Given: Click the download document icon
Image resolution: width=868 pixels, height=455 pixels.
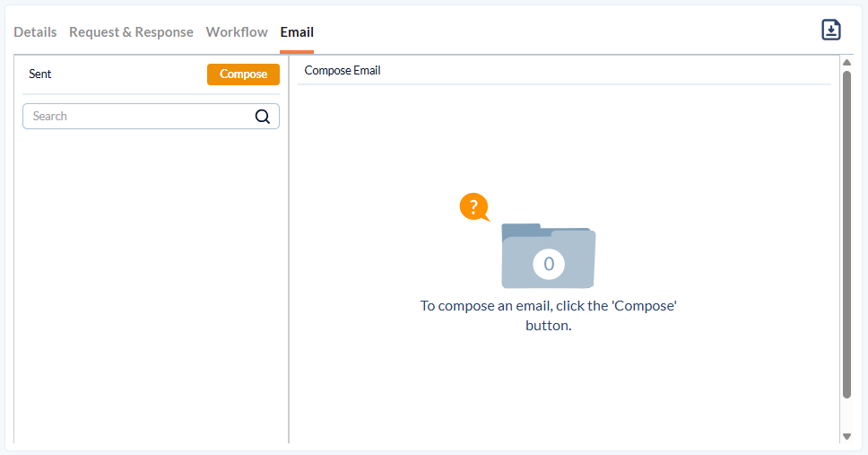Looking at the screenshot, I should 831,30.
